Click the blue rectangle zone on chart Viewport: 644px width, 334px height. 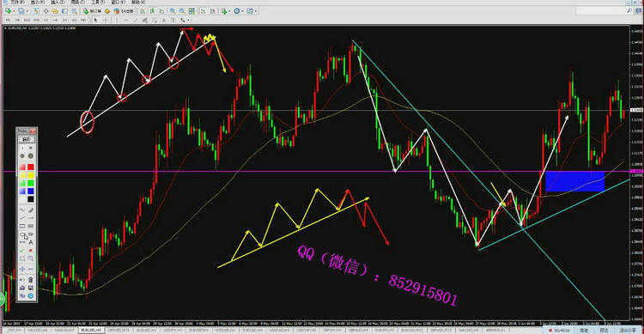[575, 181]
